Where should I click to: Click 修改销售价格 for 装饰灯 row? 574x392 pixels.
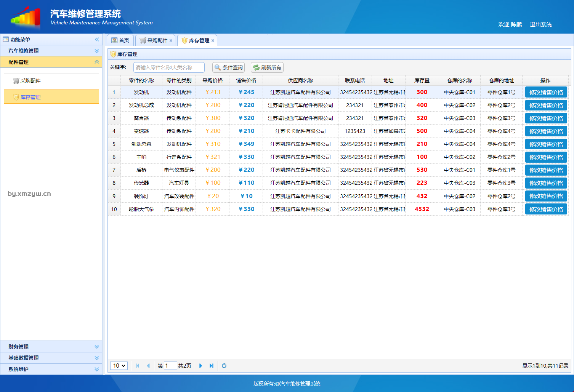click(546, 196)
